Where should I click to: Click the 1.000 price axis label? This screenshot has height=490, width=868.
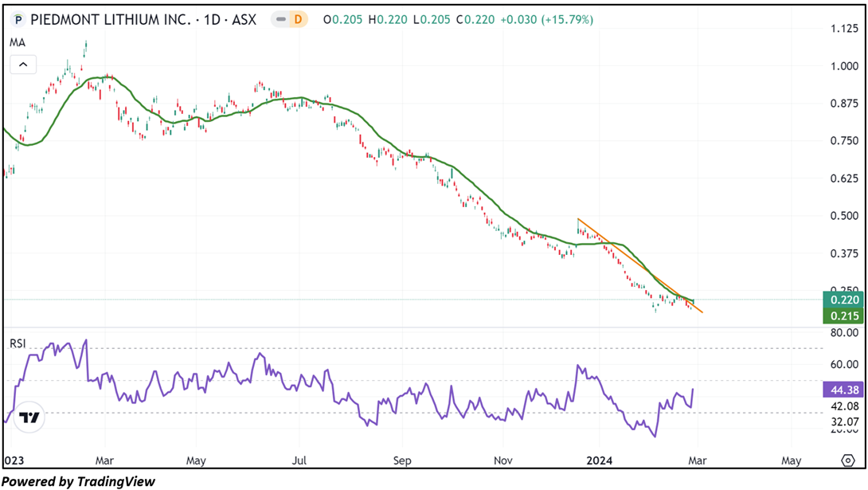click(x=844, y=66)
